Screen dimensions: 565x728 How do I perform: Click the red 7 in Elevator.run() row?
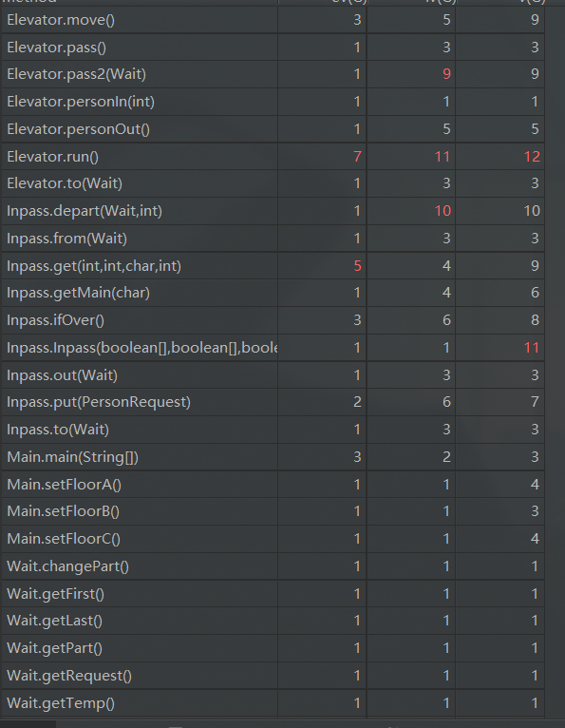click(x=357, y=157)
